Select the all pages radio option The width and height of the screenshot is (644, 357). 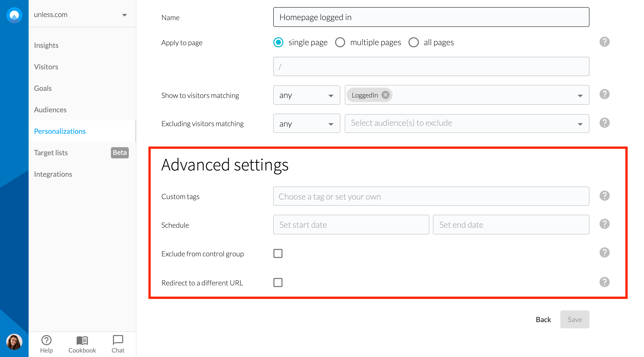[x=413, y=42]
